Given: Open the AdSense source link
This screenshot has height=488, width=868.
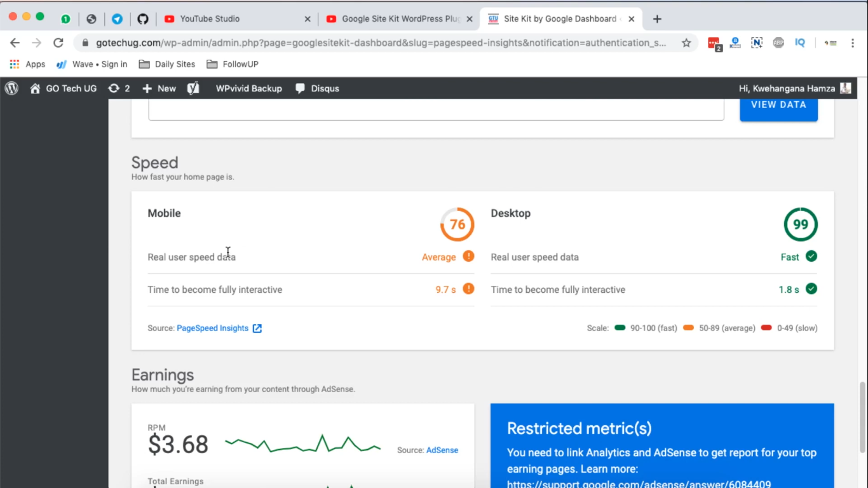Looking at the screenshot, I should pyautogui.click(x=442, y=450).
